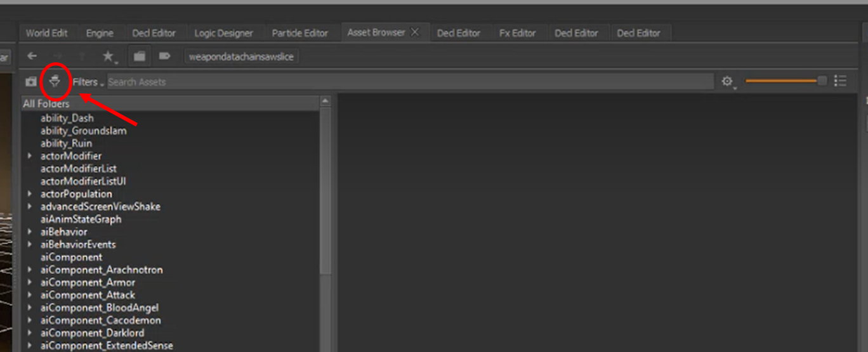This screenshot has height=352, width=868.
Task: Select the actorModifierList folder
Action: tap(78, 169)
